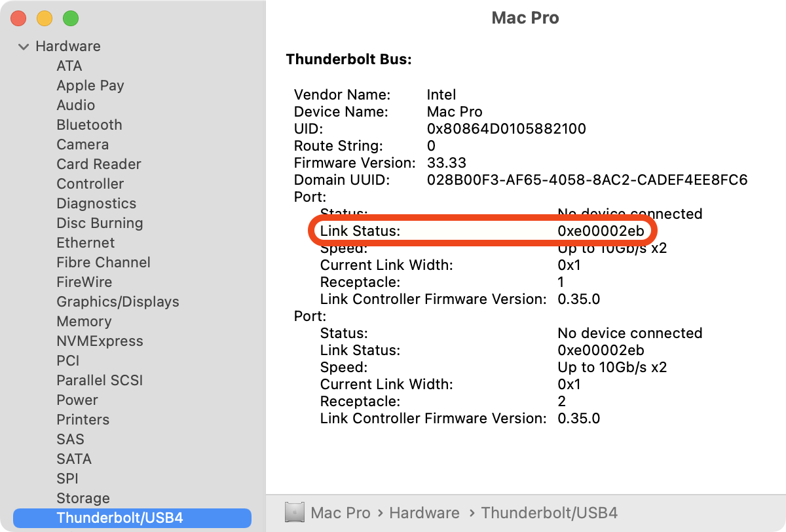Open the SATA hardware entry

[74, 459]
